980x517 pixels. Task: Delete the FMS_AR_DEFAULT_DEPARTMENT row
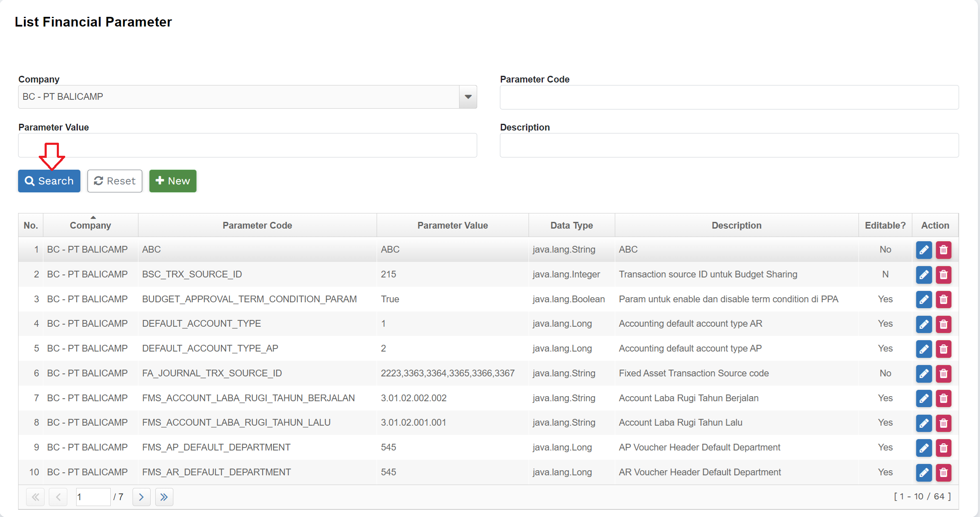click(943, 472)
